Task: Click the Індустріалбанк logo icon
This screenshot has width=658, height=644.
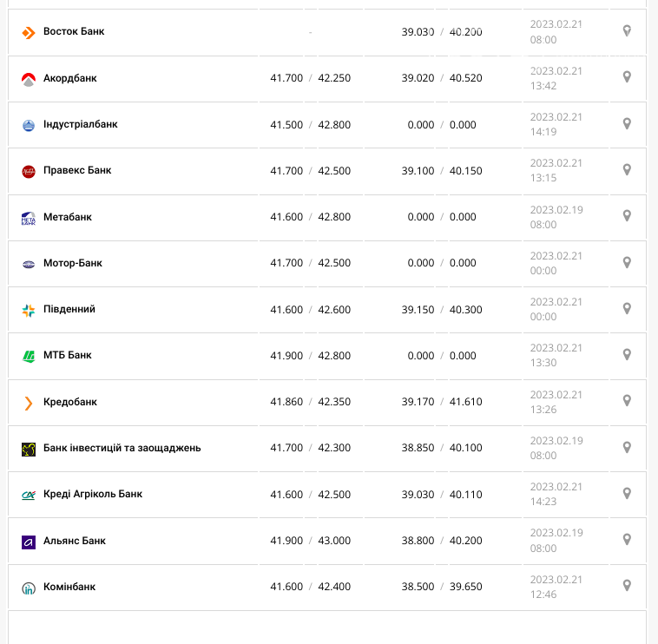Action: point(29,125)
